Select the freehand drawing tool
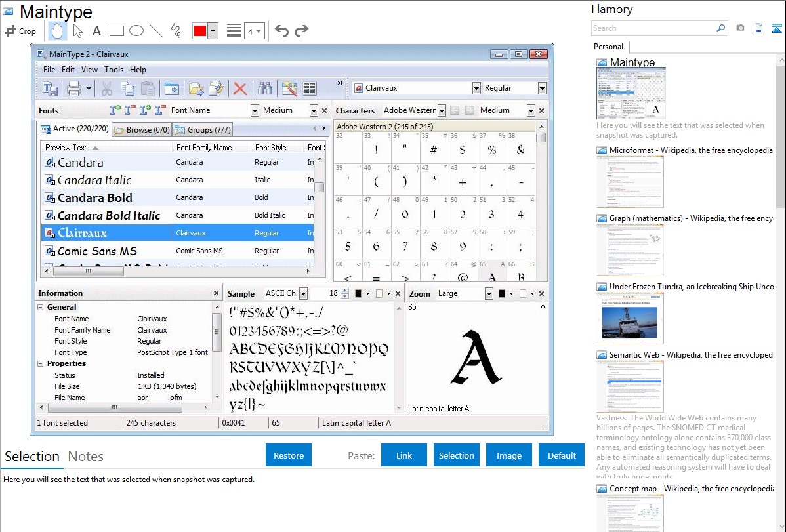The image size is (786, 532). [176, 31]
